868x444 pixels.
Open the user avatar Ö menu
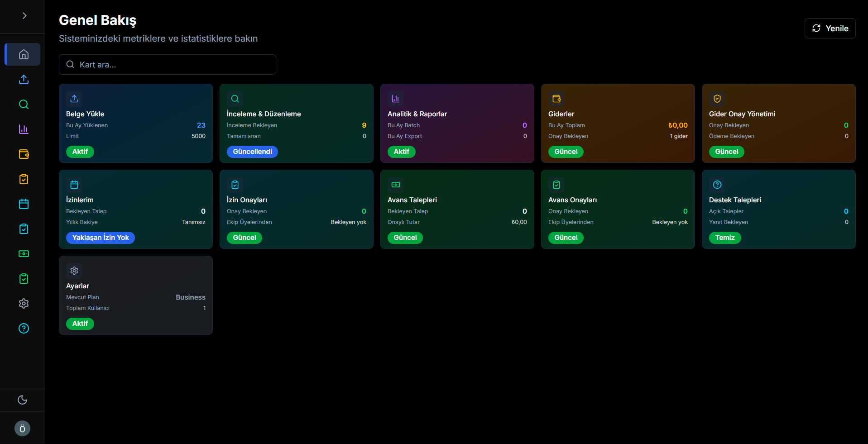[22, 428]
